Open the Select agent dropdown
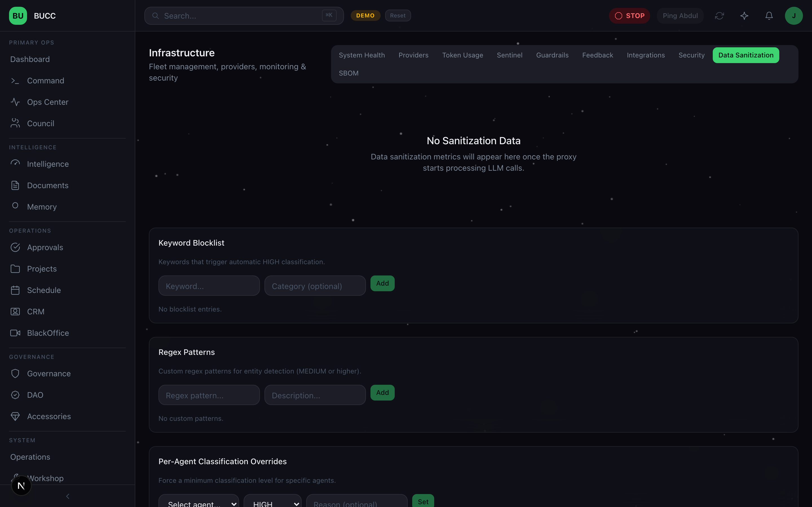The height and width of the screenshot is (507, 812). (199, 502)
